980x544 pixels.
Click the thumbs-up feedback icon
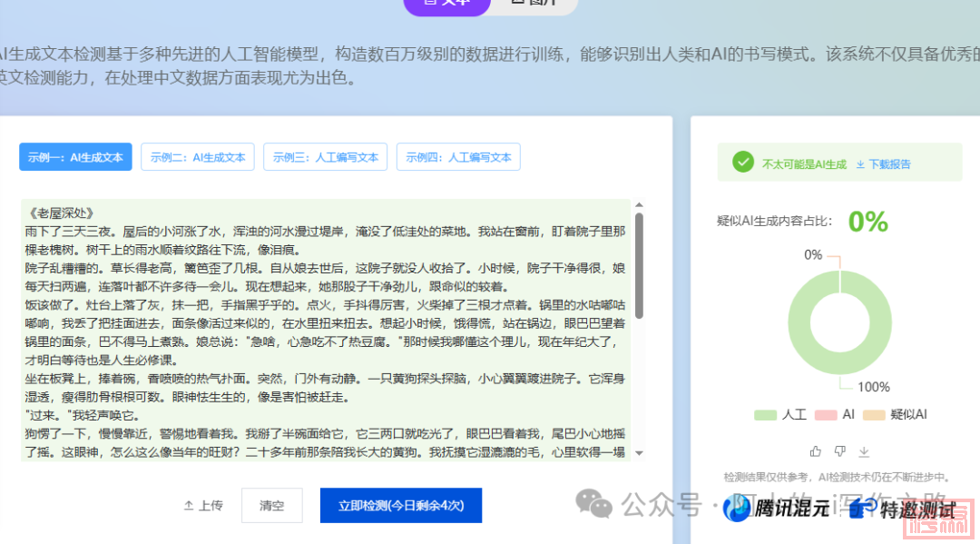click(815, 451)
